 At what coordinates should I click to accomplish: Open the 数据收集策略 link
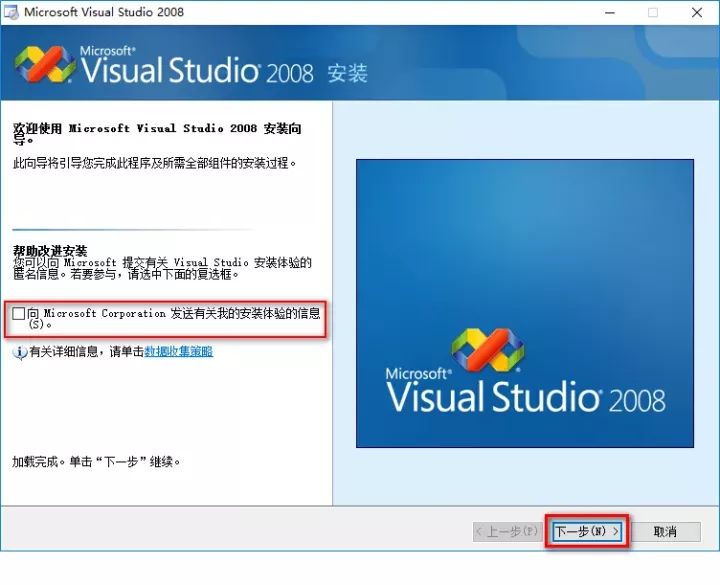(x=178, y=352)
